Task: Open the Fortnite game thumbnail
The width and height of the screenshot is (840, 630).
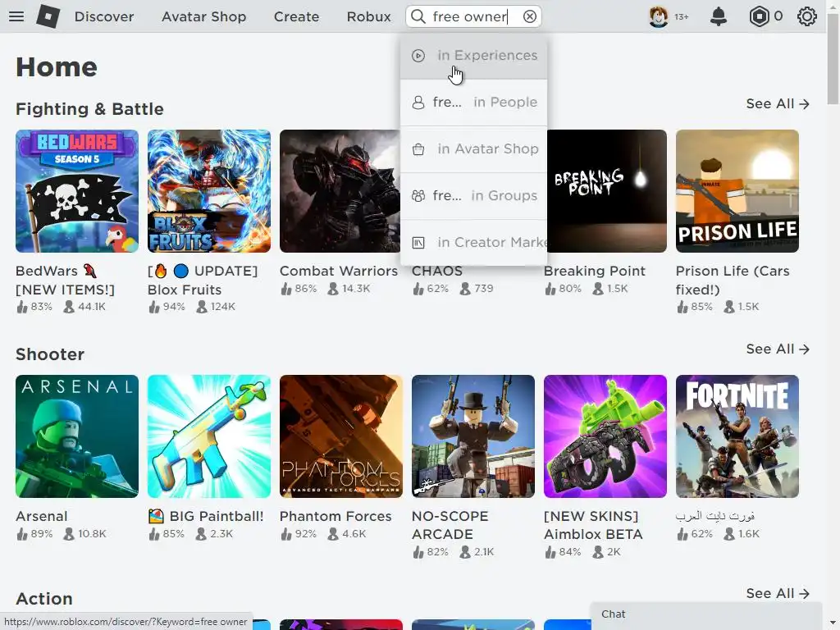Action: [x=737, y=436]
